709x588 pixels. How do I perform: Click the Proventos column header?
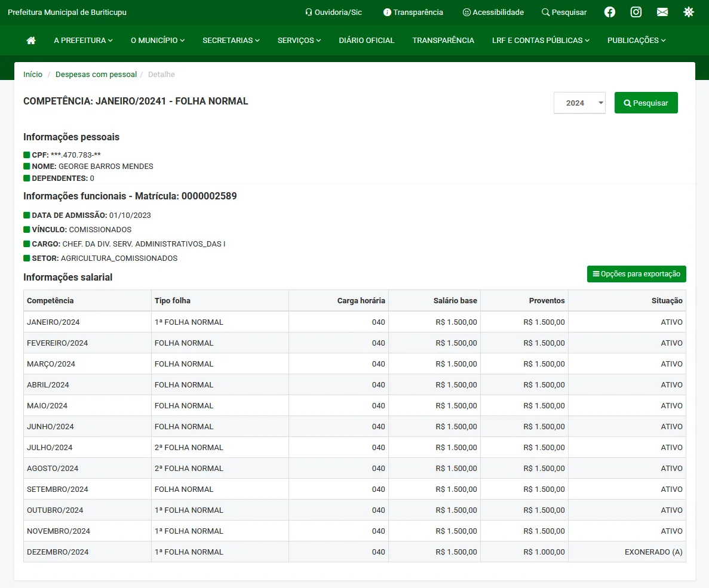tap(546, 300)
